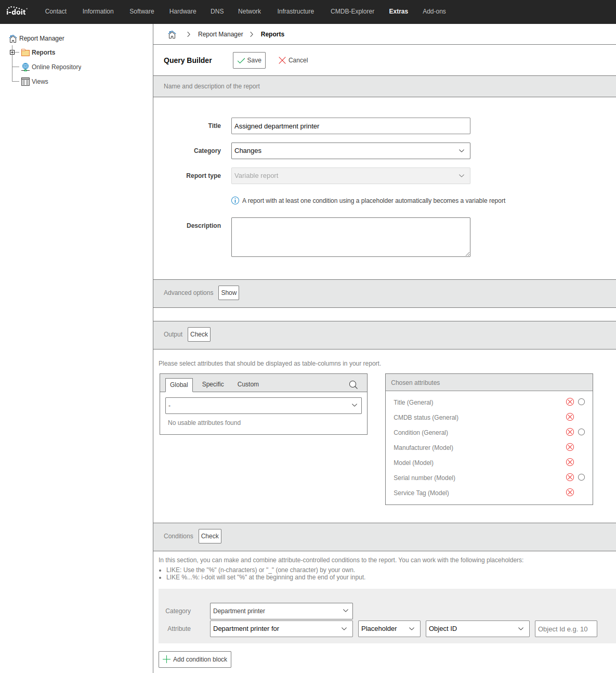The width and height of the screenshot is (616, 673).
Task: Remove Title (General) from chosen attributes
Action: [x=570, y=402]
